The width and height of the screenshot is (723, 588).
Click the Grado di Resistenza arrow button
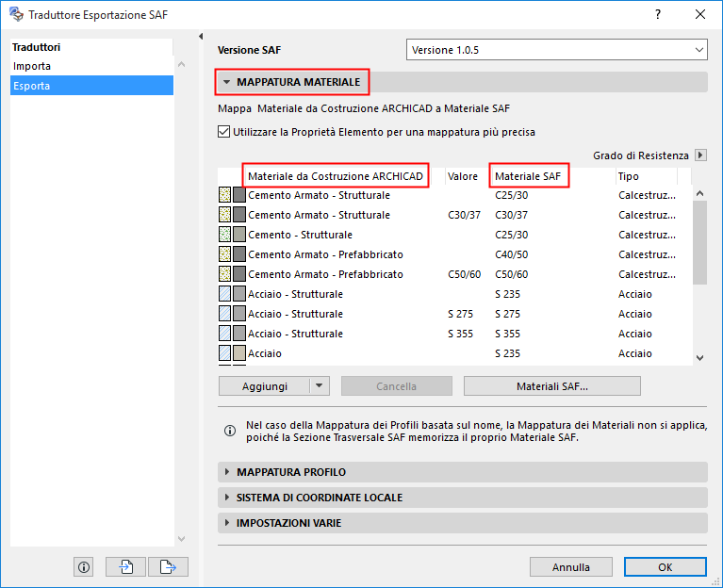700,155
